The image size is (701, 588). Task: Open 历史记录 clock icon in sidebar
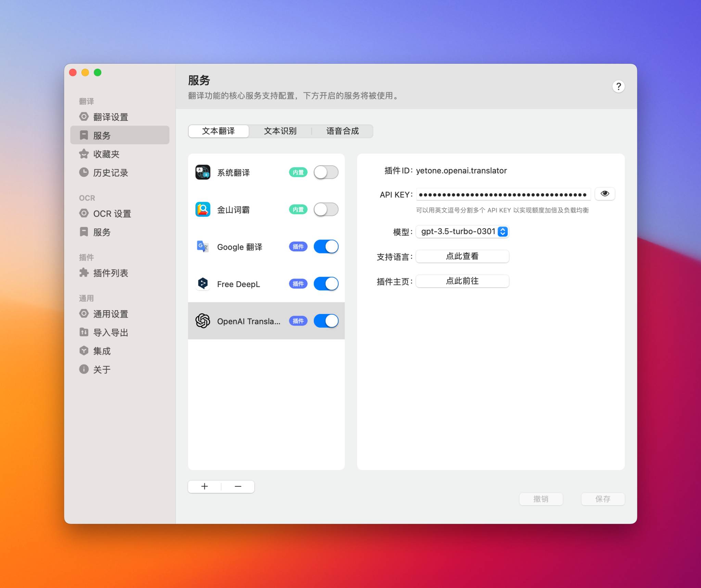tap(84, 172)
